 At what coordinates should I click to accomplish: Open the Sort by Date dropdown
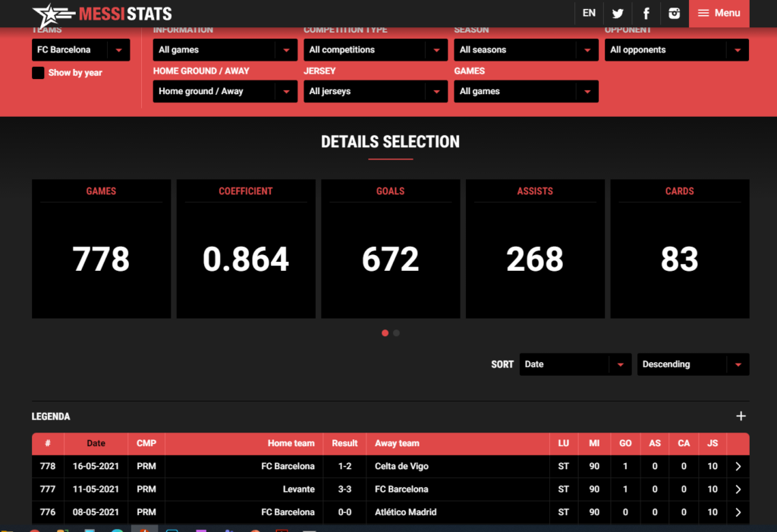[x=575, y=364]
